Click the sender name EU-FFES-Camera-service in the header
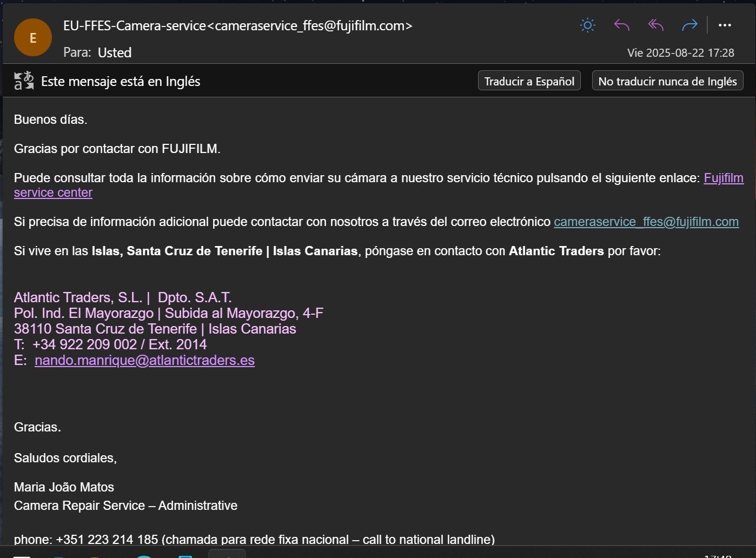This screenshot has width=756, height=558. pos(135,25)
